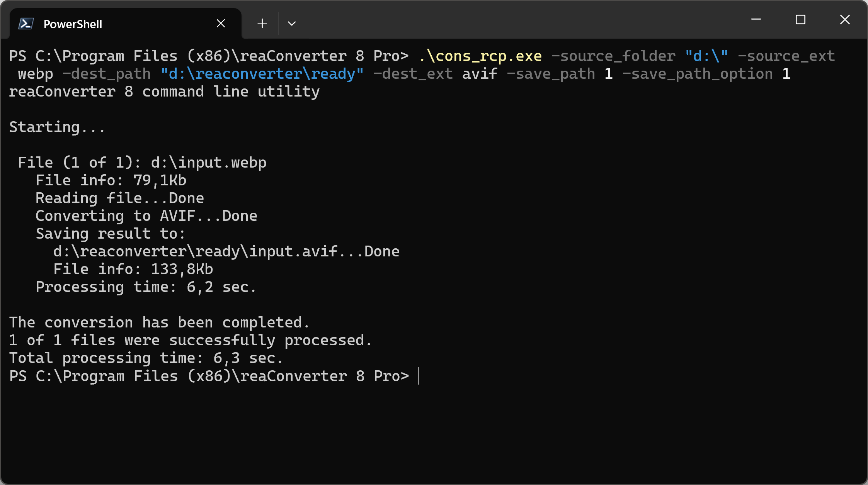Minimize the terminal window
Image resolution: width=868 pixels, height=485 pixels.
click(x=756, y=19)
